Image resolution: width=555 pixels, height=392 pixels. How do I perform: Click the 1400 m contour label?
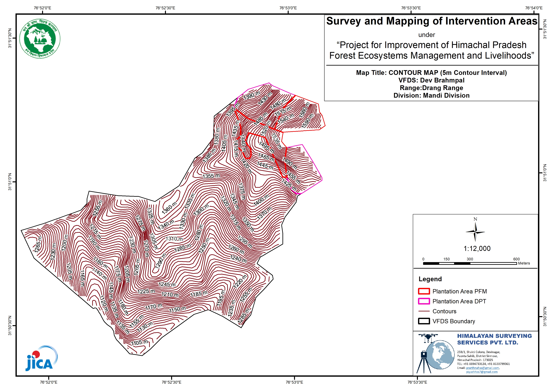tap(261, 200)
